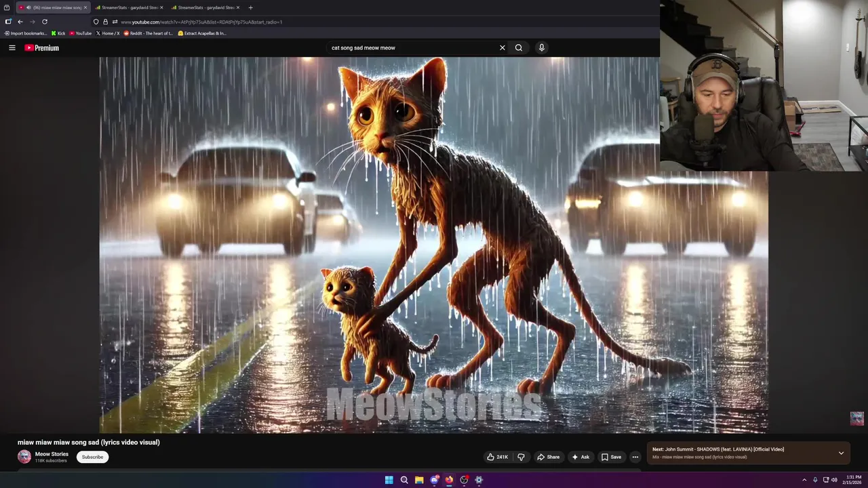
Task: Open Discord from the taskbar
Action: click(x=434, y=480)
